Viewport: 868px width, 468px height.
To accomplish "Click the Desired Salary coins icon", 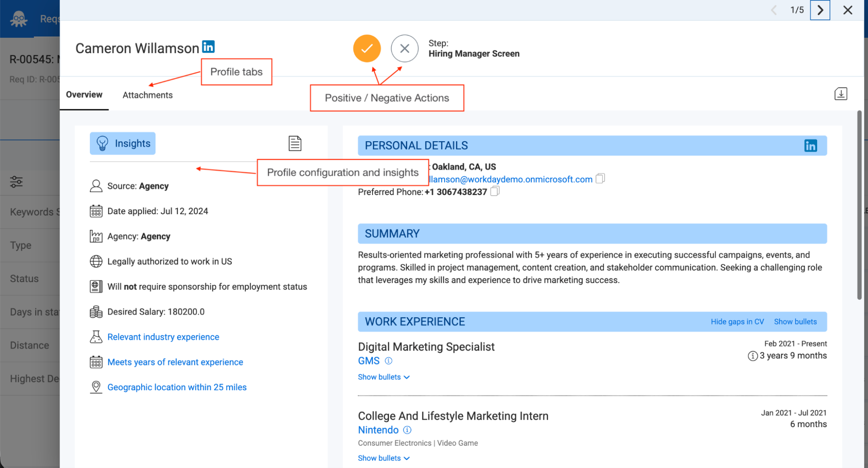I will point(96,312).
